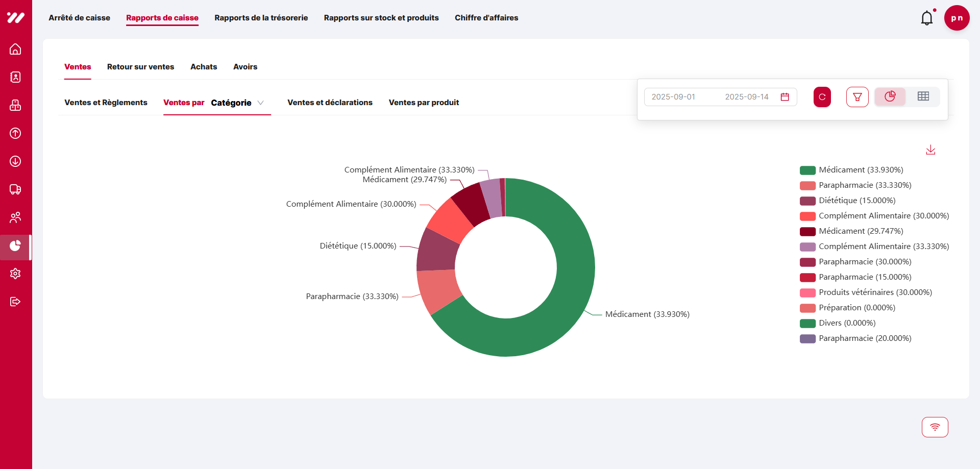The width and height of the screenshot is (980, 469).
Task: Click the delivery truck icon in the sidebar
Action: pyautogui.click(x=15, y=189)
